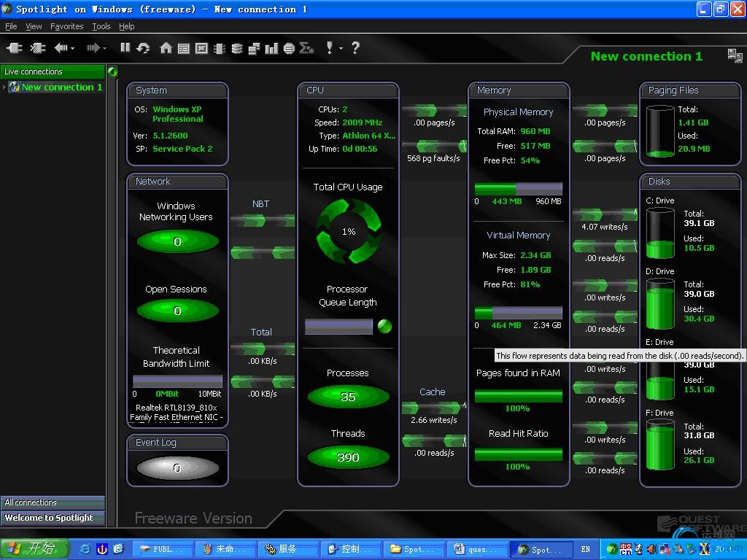747x560 pixels.
Task: Open the framed screen page icon in toolbar
Action: point(201,48)
